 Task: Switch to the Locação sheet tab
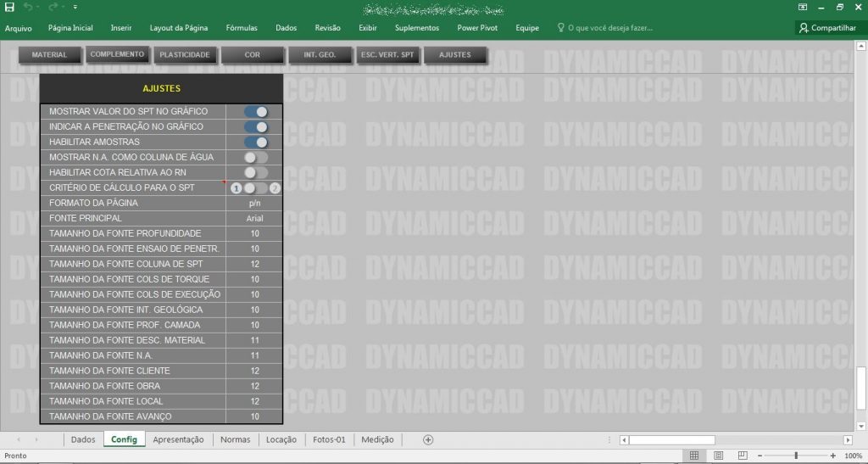coord(281,439)
